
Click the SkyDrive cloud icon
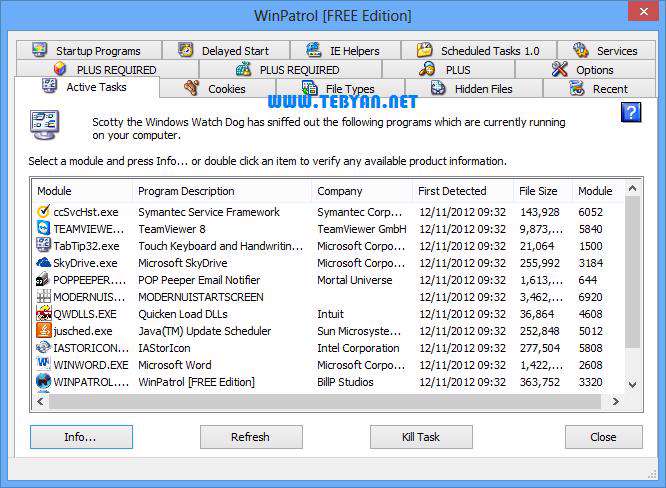coord(43,262)
